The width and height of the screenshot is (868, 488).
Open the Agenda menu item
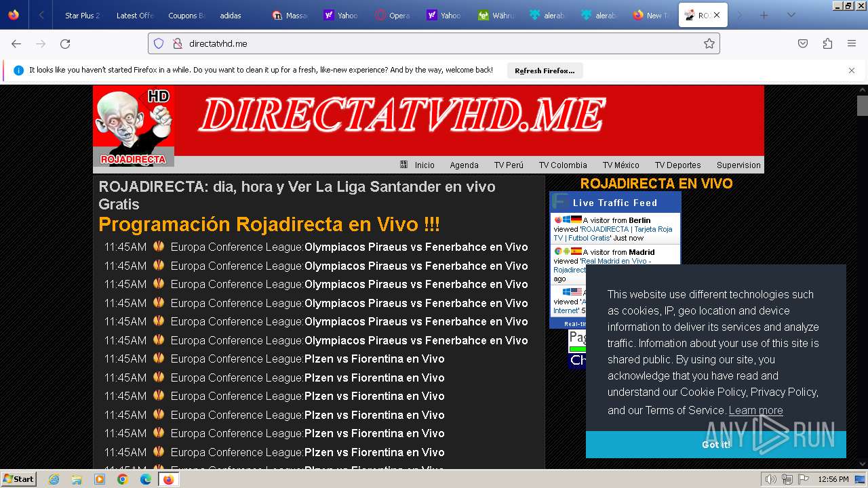click(464, 165)
